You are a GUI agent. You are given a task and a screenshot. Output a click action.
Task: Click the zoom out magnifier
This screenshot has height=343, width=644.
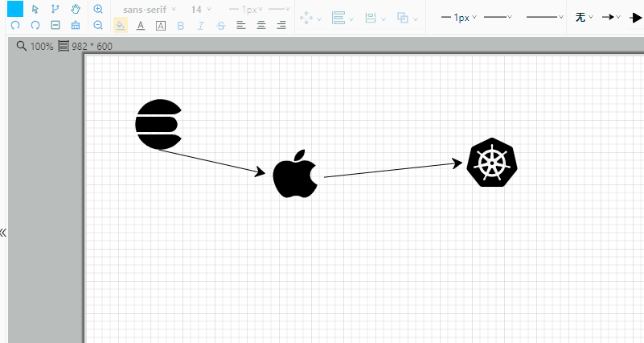[x=98, y=25]
